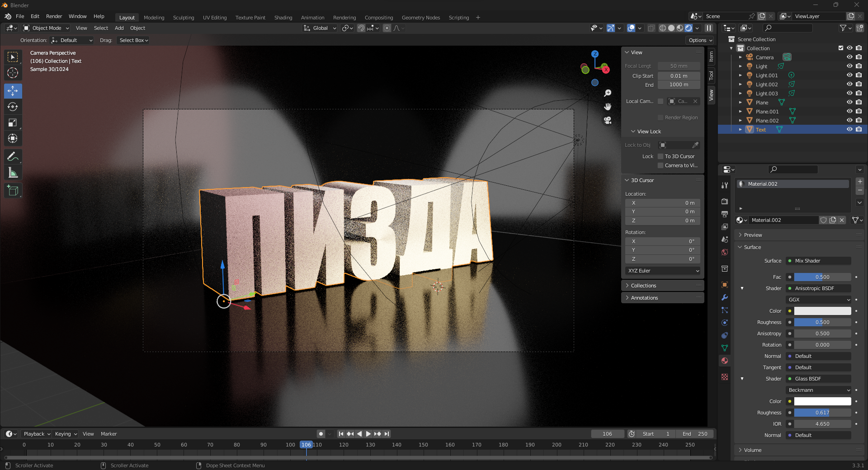Enable Camera to View lock checkbox

pos(660,165)
